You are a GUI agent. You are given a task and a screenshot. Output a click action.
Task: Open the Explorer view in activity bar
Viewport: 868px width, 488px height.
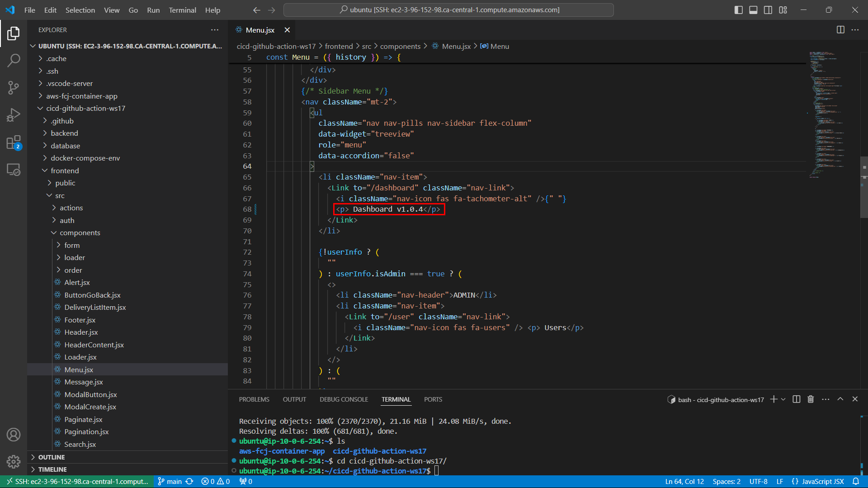click(x=14, y=33)
